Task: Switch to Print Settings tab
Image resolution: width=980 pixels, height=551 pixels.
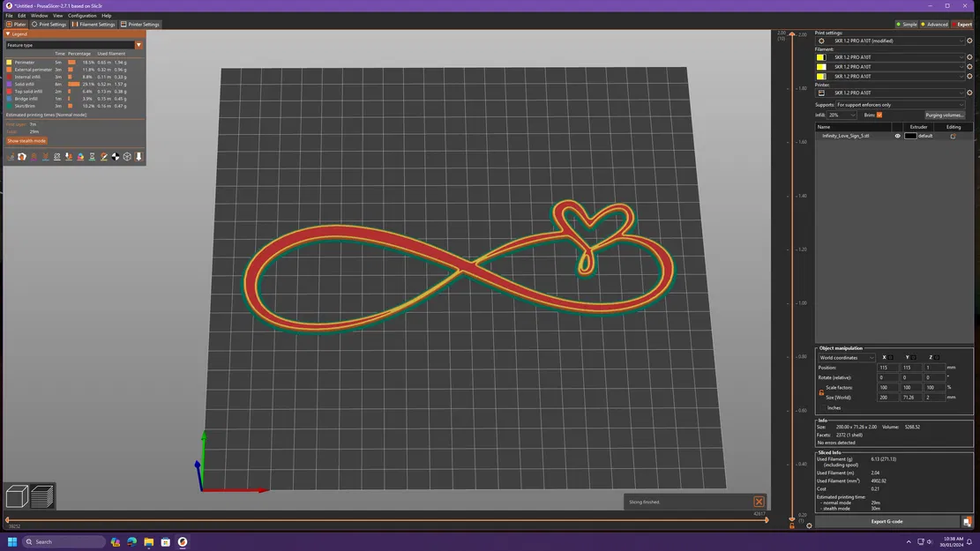Action: [x=49, y=25]
